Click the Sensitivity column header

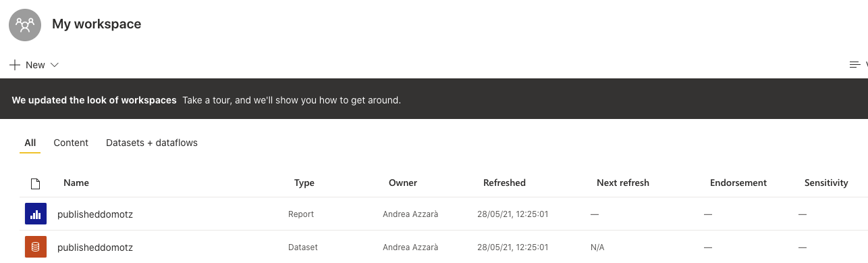click(x=826, y=183)
